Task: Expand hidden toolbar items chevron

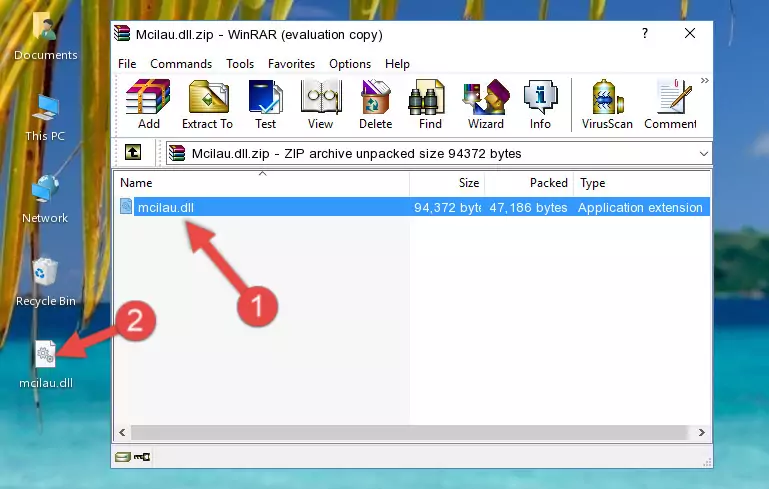Action: click(705, 81)
